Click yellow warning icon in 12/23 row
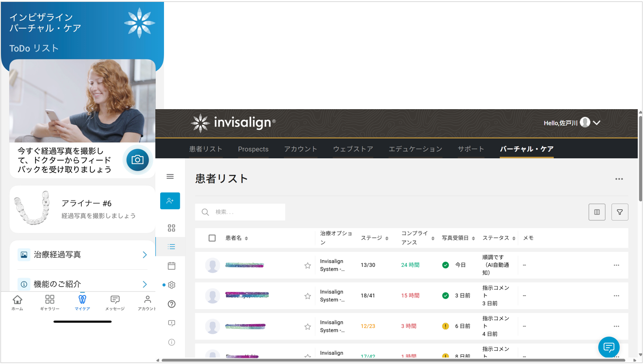The height and width of the screenshot is (364, 644). coord(445,326)
